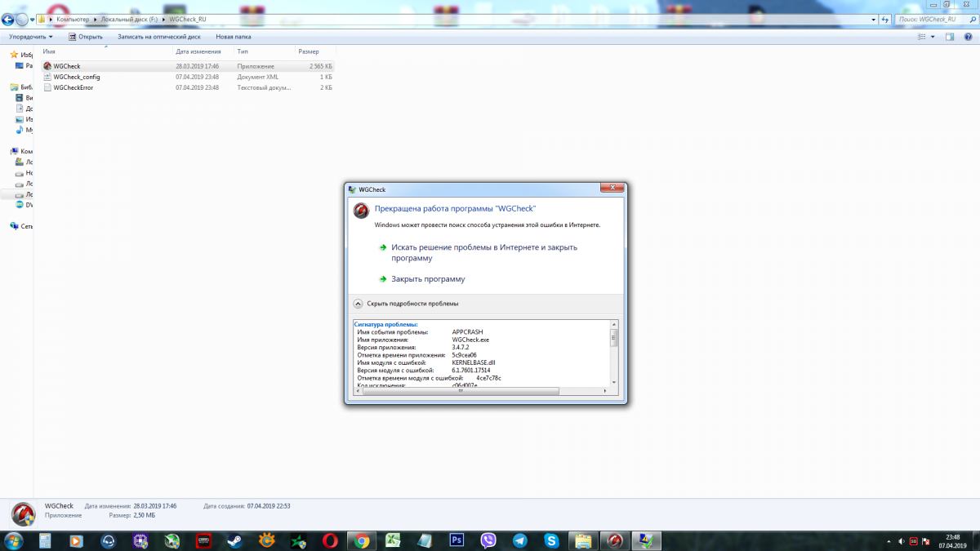Click the Viber taskbar icon
Screen dimensions: 980x551
[488, 540]
